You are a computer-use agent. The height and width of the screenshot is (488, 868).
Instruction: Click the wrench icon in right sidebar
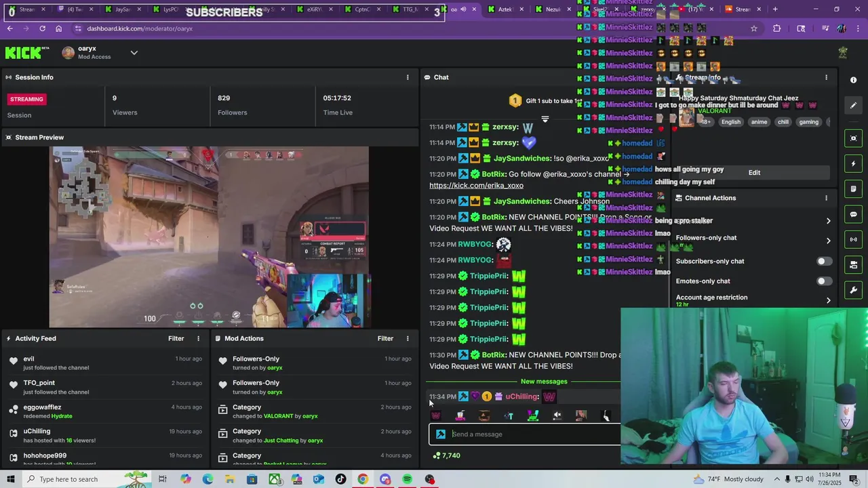pyautogui.click(x=853, y=290)
